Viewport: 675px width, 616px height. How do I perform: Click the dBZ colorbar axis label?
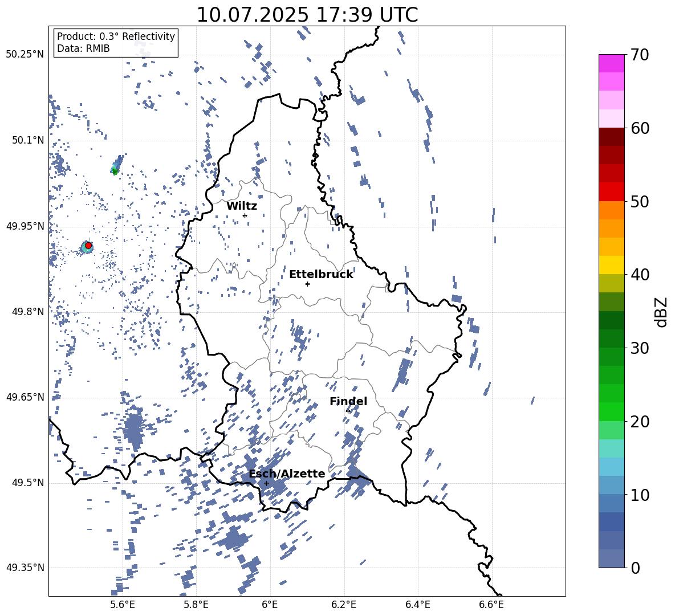click(661, 312)
